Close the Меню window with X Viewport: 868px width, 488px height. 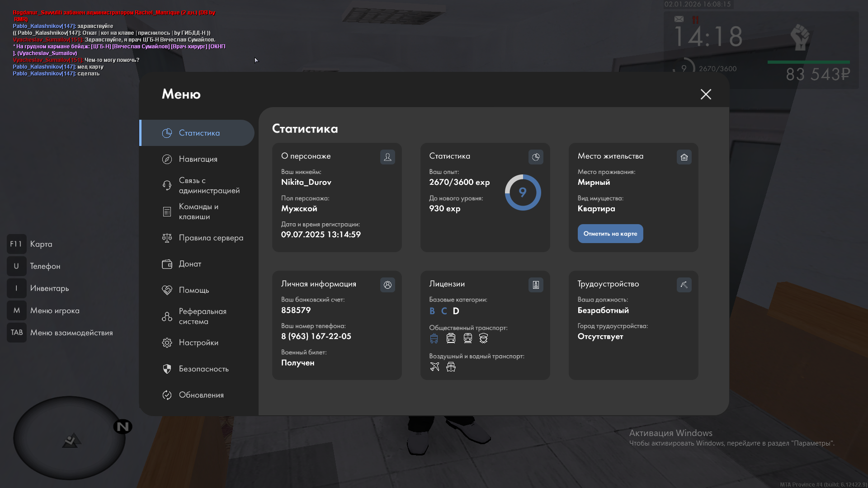706,94
